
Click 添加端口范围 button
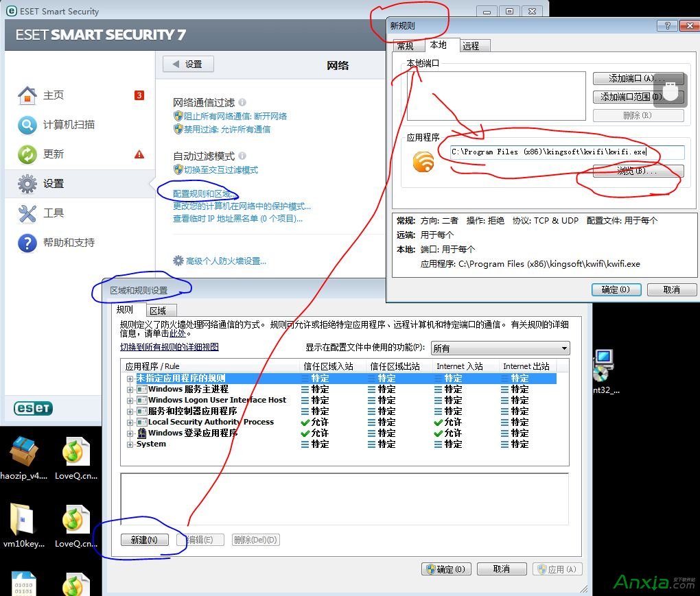coord(638,97)
